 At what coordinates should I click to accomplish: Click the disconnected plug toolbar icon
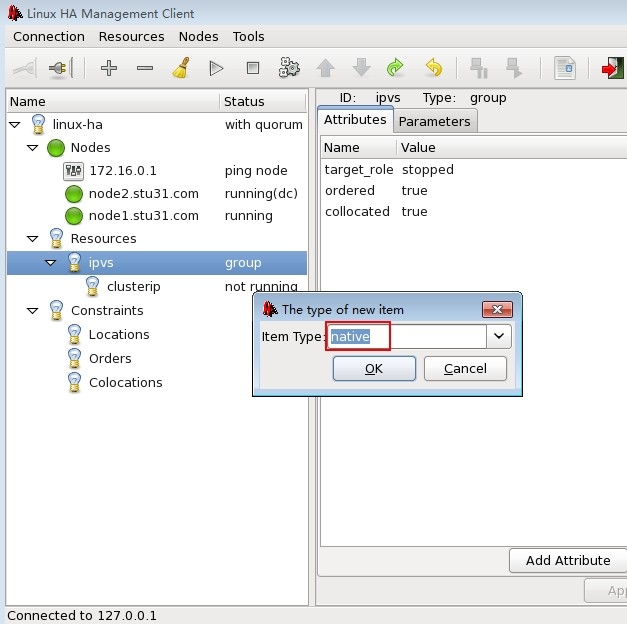25,68
